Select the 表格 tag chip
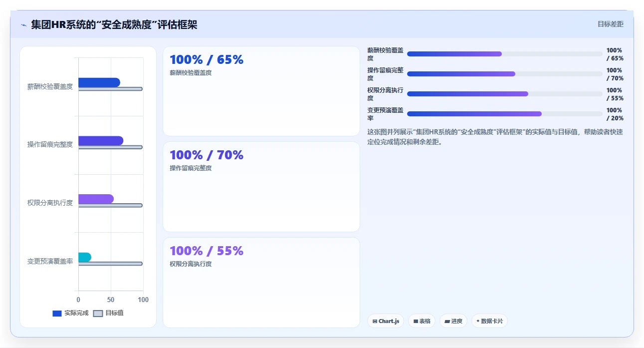Screen dimensions: 644x348 tap(422, 321)
